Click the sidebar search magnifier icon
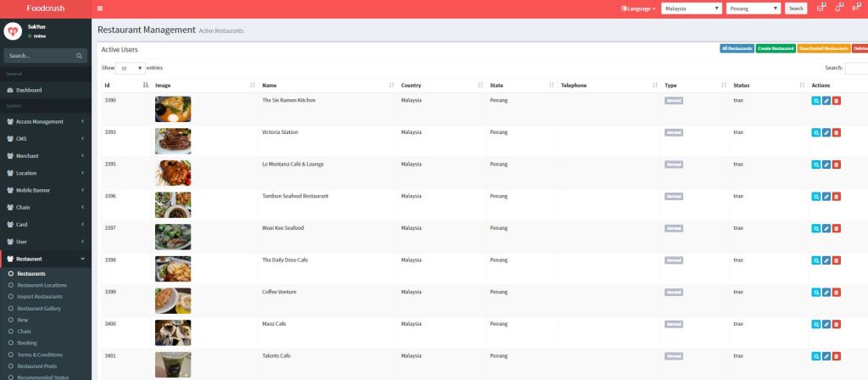The height and width of the screenshot is (380, 868). click(x=81, y=56)
